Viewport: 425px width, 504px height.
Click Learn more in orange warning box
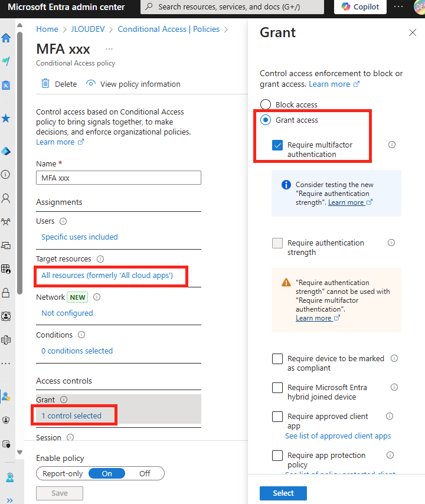click(318, 318)
